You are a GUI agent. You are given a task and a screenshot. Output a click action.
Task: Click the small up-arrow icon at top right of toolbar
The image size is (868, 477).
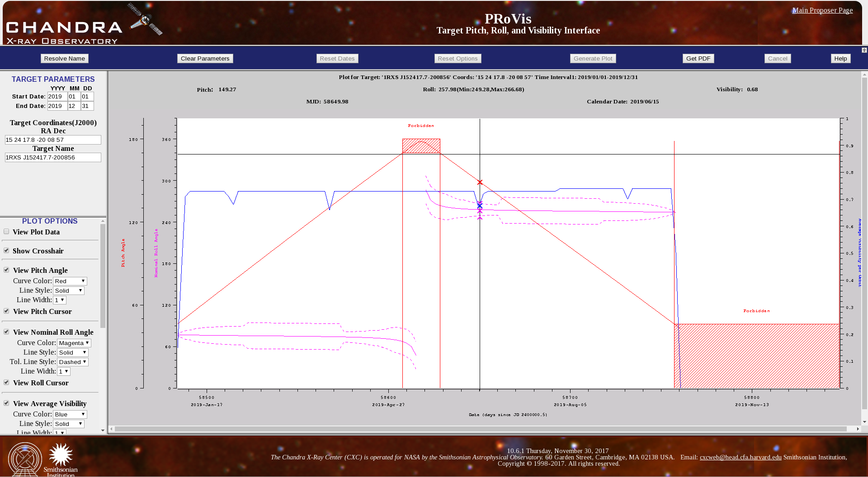tap(864, 50)
